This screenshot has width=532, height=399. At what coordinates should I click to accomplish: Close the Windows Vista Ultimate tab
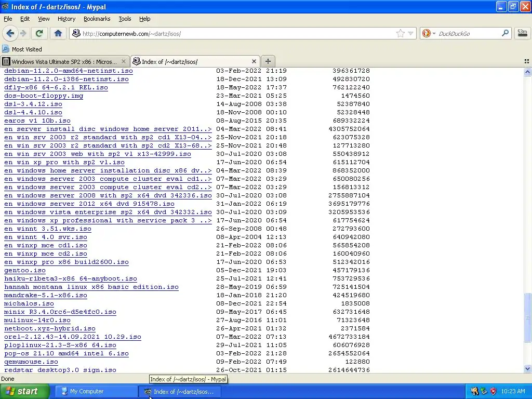click(x=124, y=61)
